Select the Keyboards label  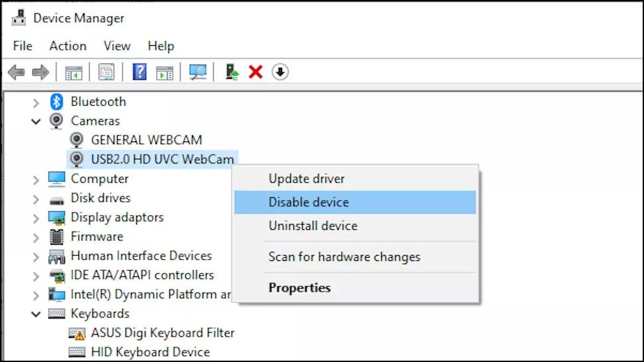pos(100,314)
